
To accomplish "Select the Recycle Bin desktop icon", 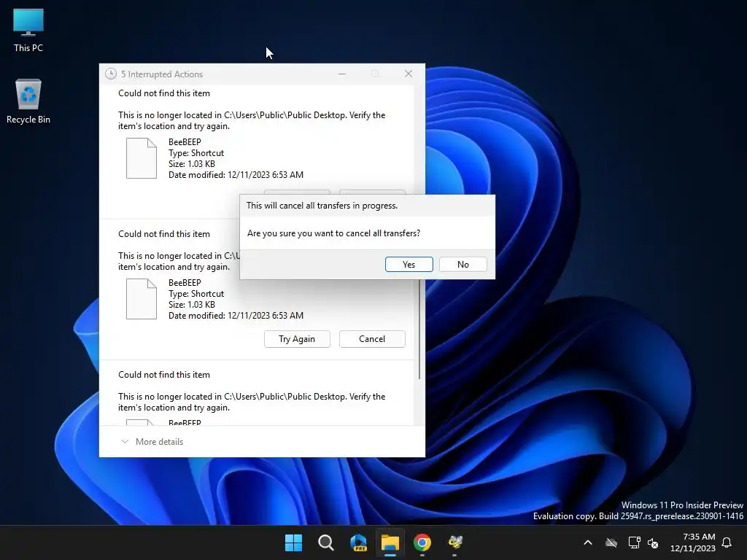I will [28, 101].
